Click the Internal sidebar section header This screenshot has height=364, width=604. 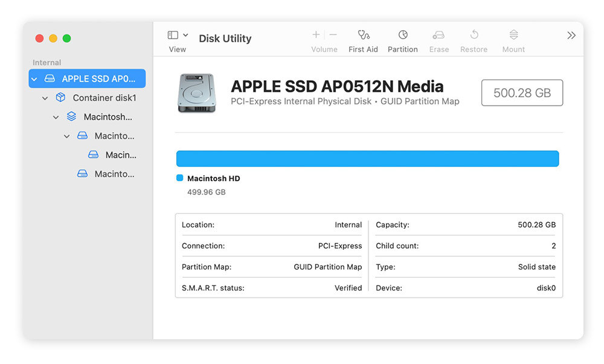47,62
